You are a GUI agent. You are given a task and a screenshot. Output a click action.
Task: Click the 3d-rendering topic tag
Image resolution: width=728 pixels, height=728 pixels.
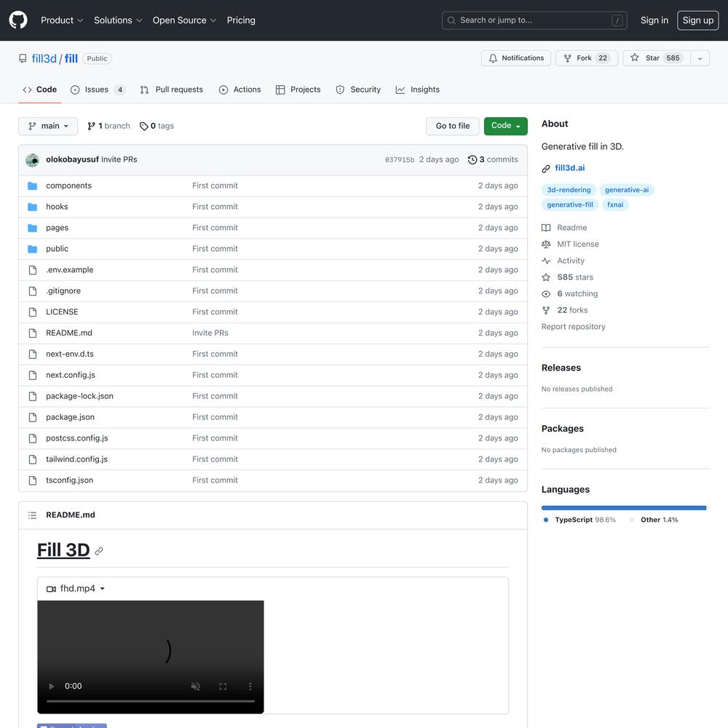tap(569, 190)
